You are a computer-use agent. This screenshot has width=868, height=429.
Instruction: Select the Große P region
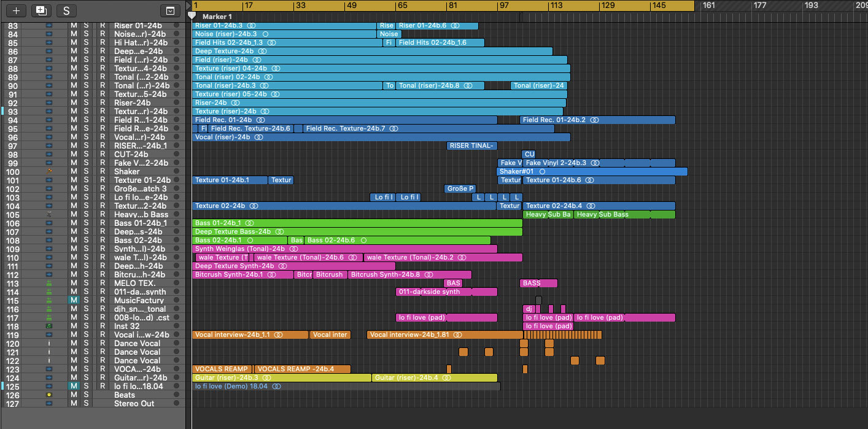460,189
